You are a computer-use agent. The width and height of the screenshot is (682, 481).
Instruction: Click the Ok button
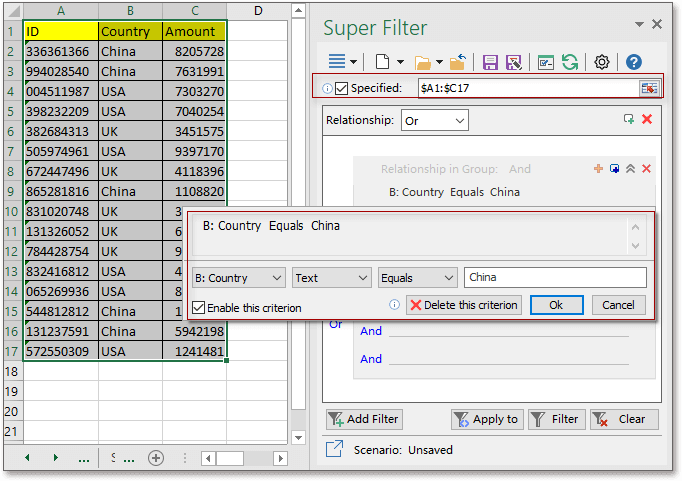click(556, 305)
